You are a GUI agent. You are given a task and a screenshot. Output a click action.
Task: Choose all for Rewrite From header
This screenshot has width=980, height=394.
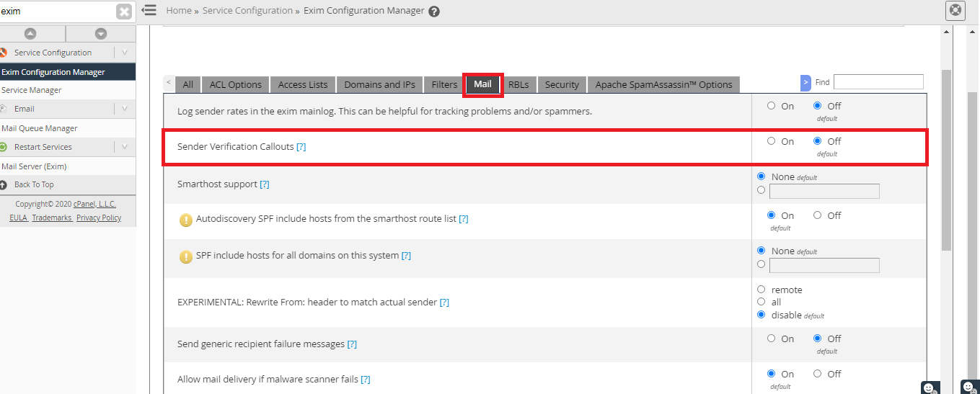click(x=762, y=302)
